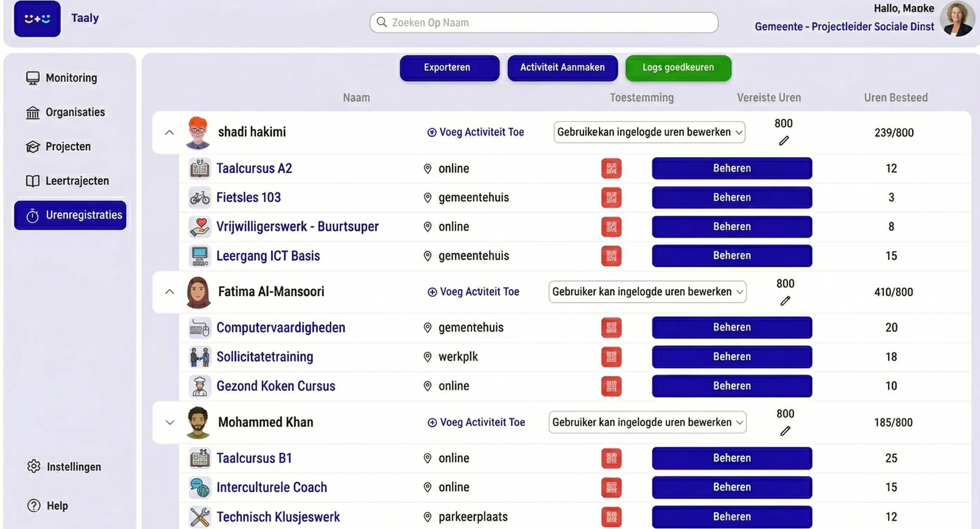Open QR code for Taalcursus A2

click(611, 168)
